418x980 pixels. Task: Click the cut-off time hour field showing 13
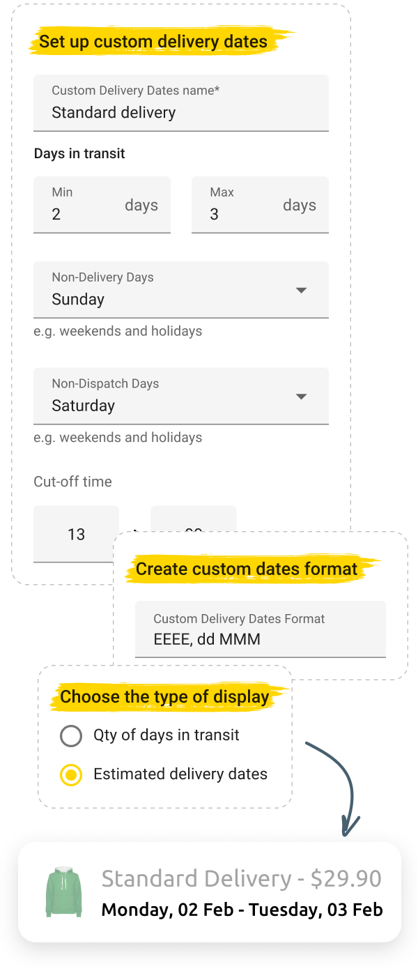76,534
